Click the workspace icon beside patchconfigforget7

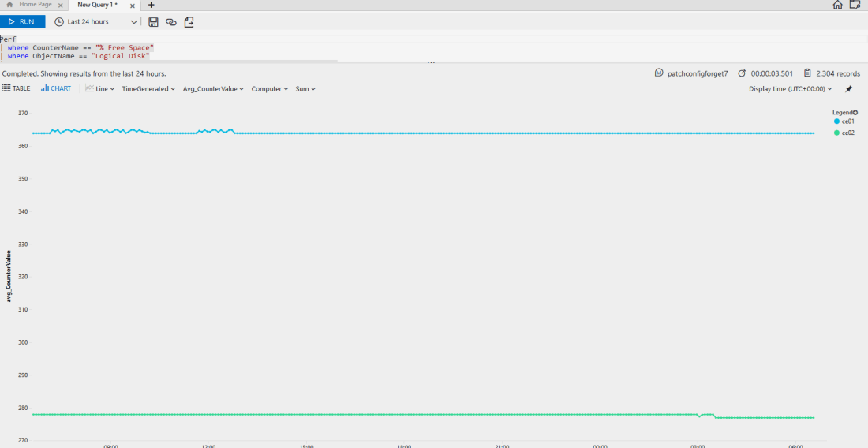(659, 73)
